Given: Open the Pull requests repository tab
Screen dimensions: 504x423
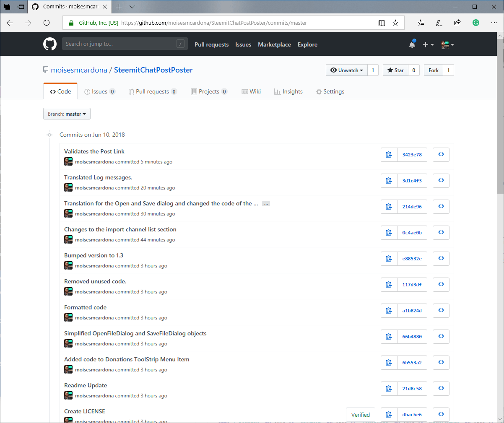Looking at the screenshot, I should [152, 92].
